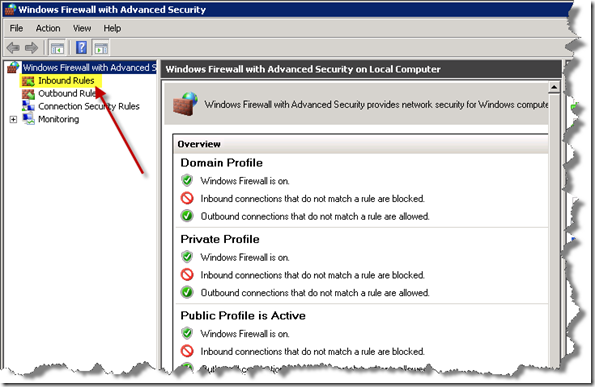Click the firewall globe icon in the tree root
The image size is (595, 387).
[x=13, y=68]
